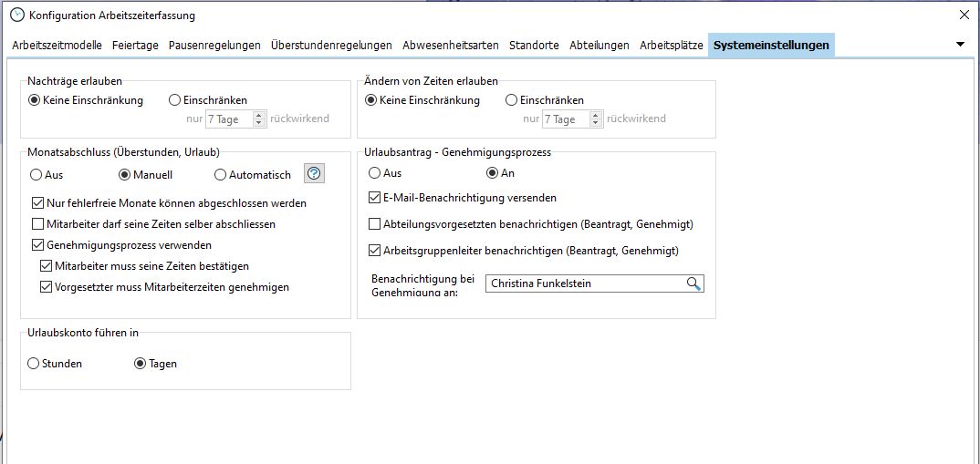Set Monatsabschluss to Automatisch
Screen dimensions: 980x464
pos(220,175)
